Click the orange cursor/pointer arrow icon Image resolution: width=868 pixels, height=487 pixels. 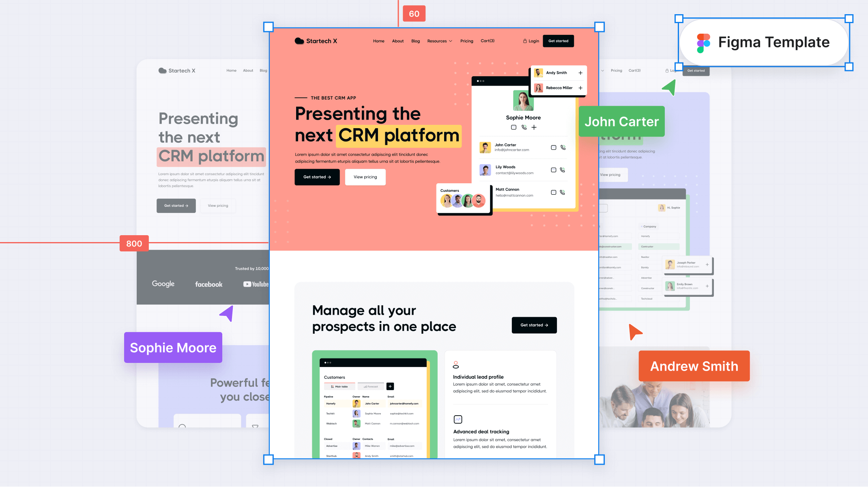point(635,333)
